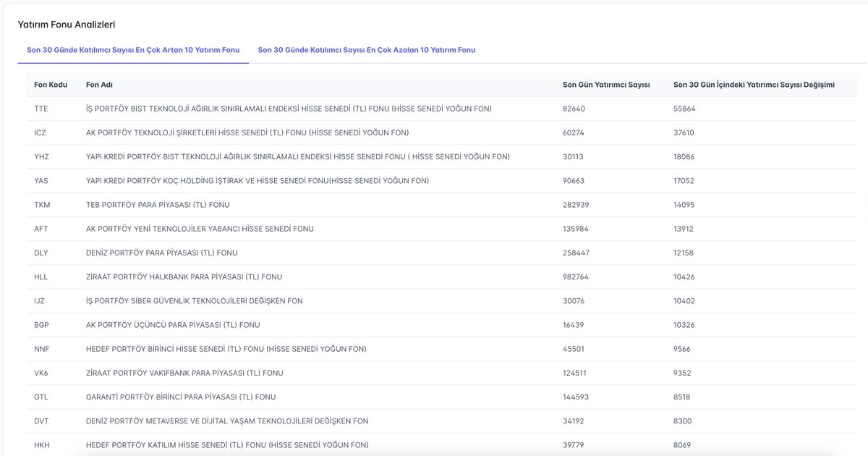
Task: Click fund name 'ZİRAAT PORTFÖY VAKIFBANK PARA PİYASASI (TL) FONU'
Action: coord(184,373)
